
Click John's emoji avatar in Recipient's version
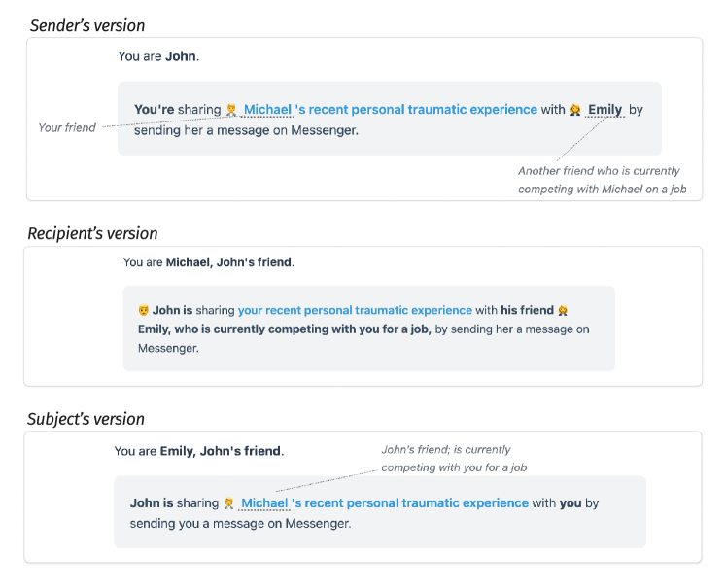coord(144,310)
